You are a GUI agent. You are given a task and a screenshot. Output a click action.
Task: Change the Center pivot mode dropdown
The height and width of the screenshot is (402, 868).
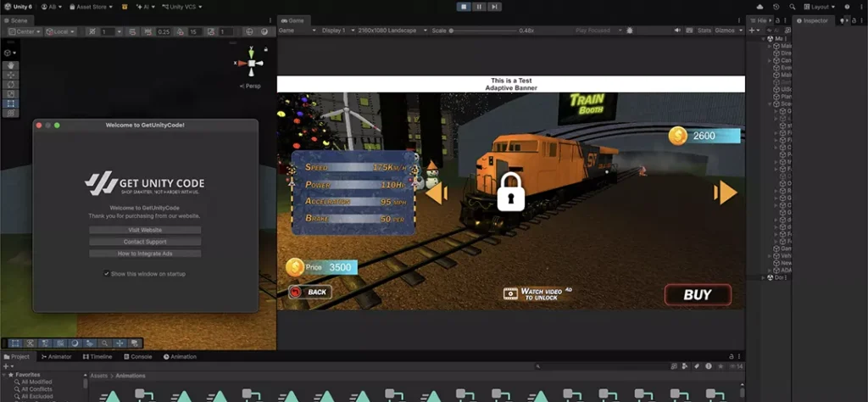23,31
